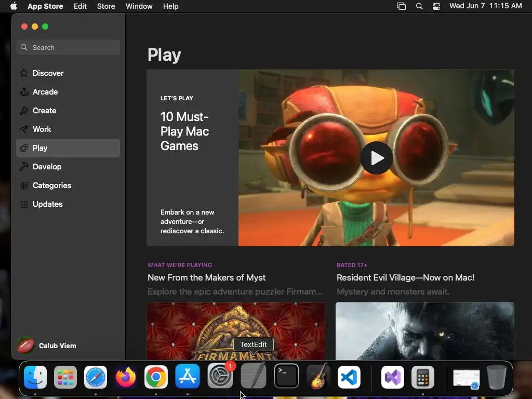Switch to the Develop section
Image resolution: width=532 pixels, height=399 pixels.
(x=68, y=167)
